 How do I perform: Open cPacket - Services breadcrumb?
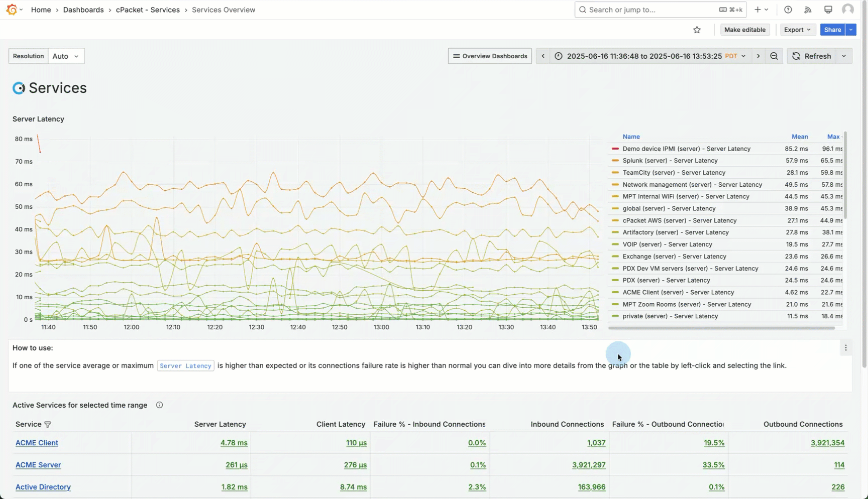point(148,10)
